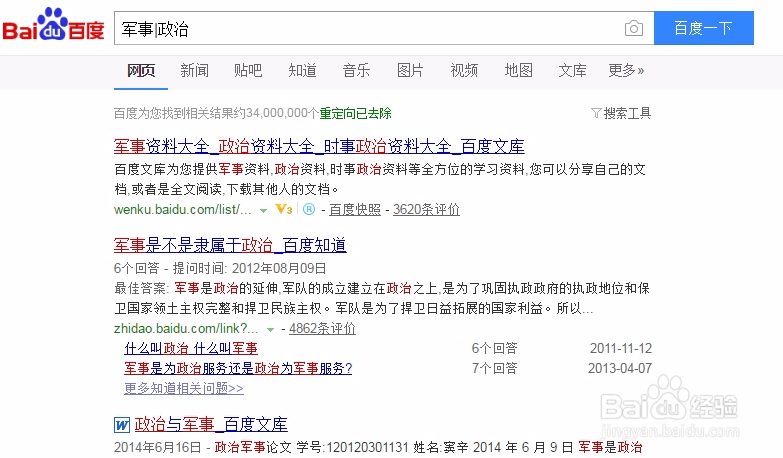Click the date 2013-04-07
Viewport: 783px width, 458px height.
pos(620,368)
